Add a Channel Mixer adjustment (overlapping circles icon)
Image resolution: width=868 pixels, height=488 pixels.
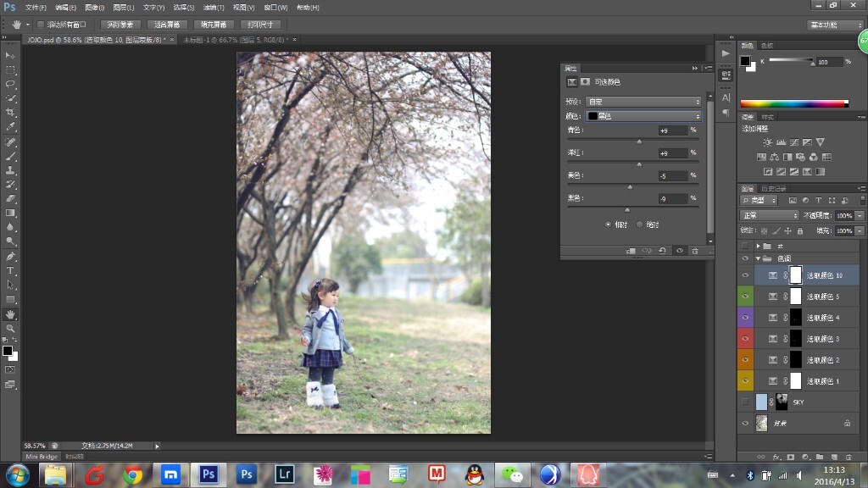click(x=813, y=157)
